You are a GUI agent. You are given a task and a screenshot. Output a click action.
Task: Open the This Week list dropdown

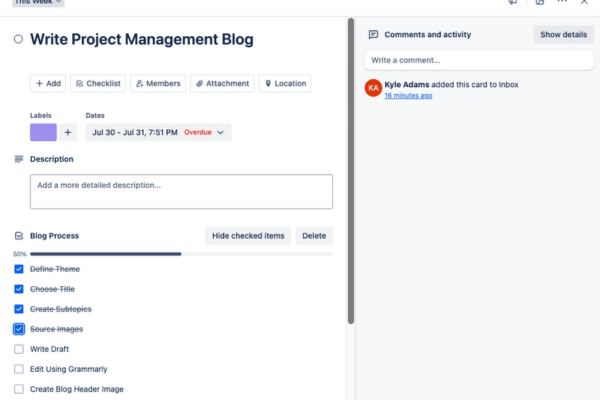[x=38, y=2]
